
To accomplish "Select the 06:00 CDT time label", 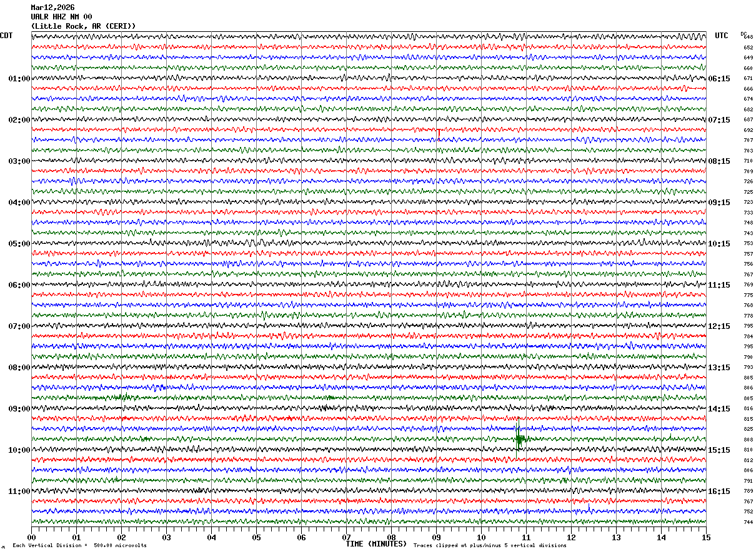I will (19, 285).
